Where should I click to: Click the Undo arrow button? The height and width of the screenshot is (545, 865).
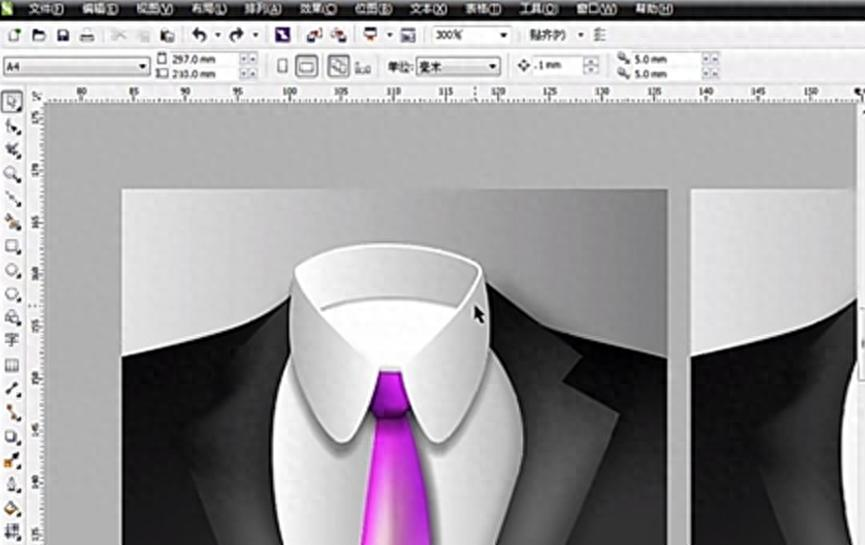[199, 35]
